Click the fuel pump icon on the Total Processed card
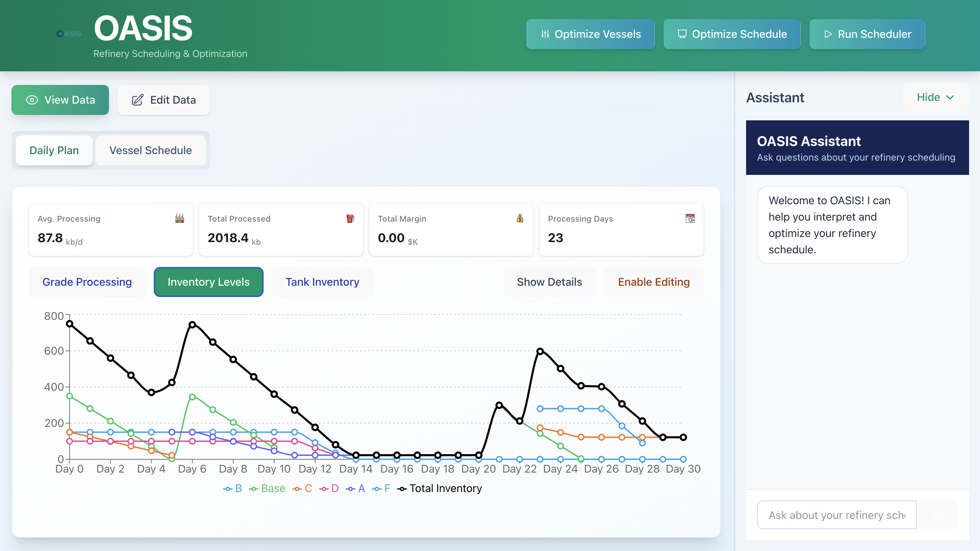Viewport: 980px width, 551px height. coord(350,219)
